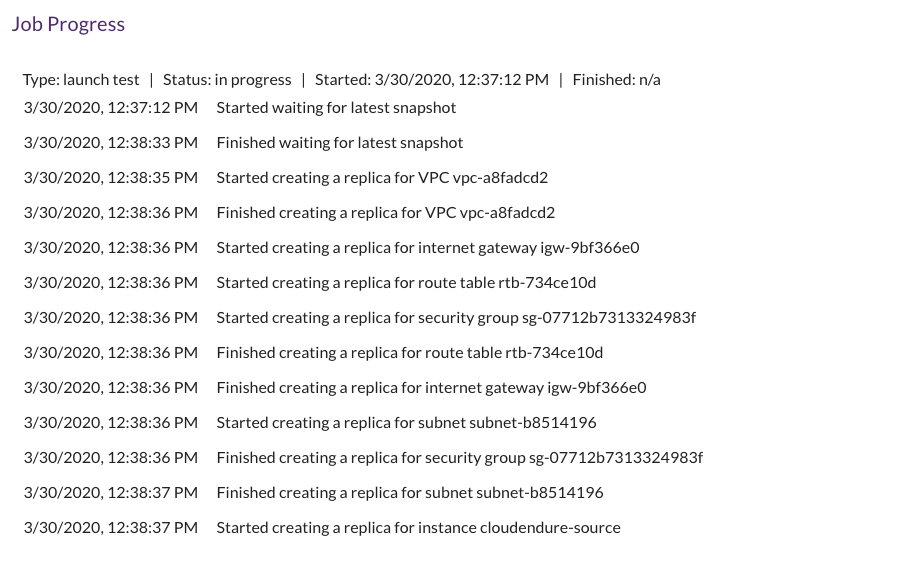
Task: Click the Finished: n/a field
Action: pos(617,80)
